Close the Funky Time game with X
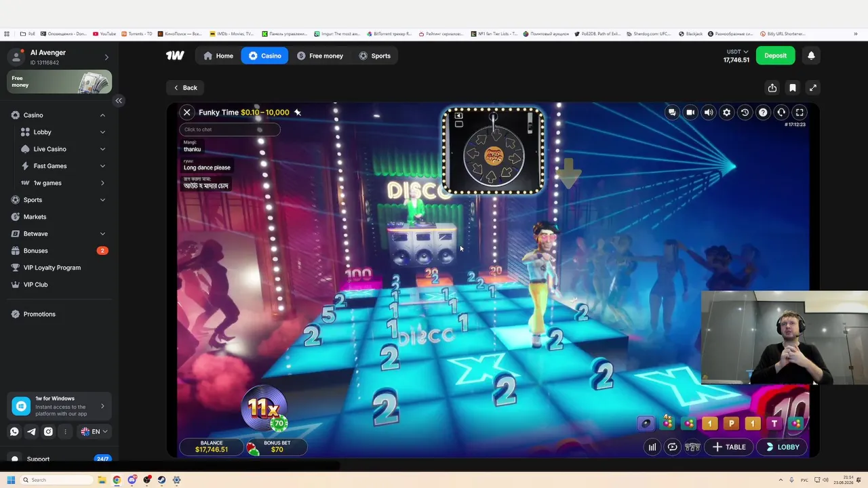Image resolution: width=868 pixels, height=488 pixels. 187,113
